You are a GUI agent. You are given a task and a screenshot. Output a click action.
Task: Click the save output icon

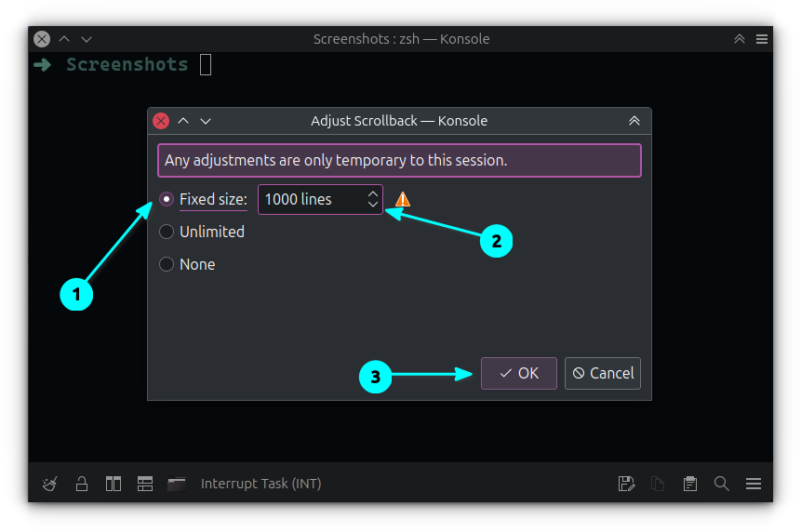626,484
